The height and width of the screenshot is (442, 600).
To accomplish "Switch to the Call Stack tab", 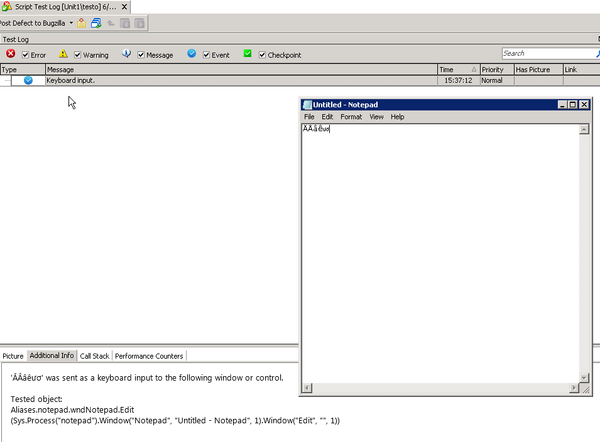I will point(95,355).
